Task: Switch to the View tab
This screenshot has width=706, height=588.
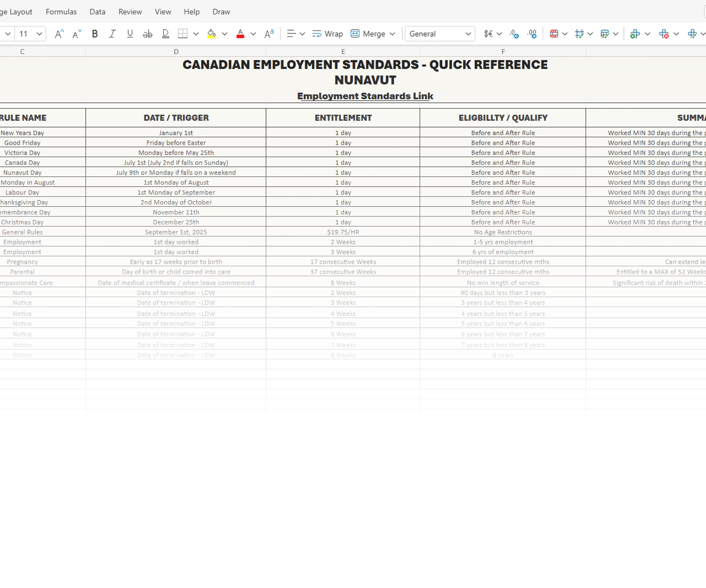Action: click(163, 12)
